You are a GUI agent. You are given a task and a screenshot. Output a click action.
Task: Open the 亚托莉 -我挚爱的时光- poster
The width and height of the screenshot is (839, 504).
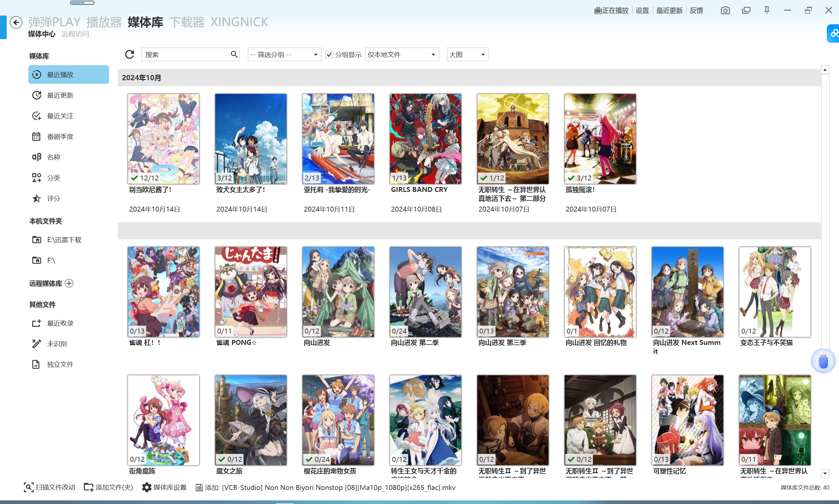[x=338, y=139]
